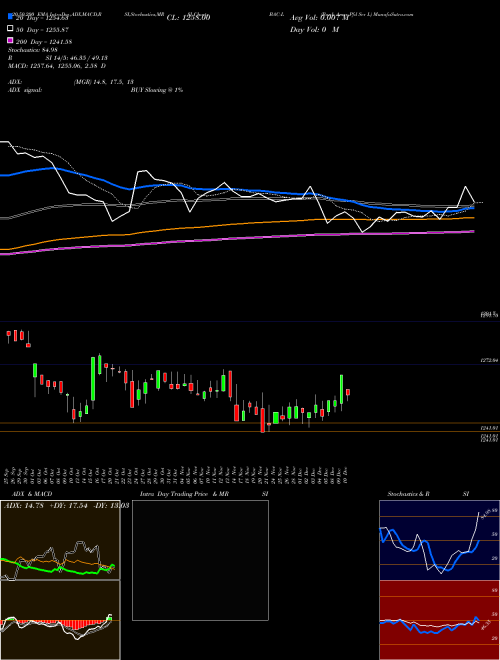Click the tall green candle before the last candle
Image resolution: width=500 pixels, height=660 pixels.
[x=342, y=389]
